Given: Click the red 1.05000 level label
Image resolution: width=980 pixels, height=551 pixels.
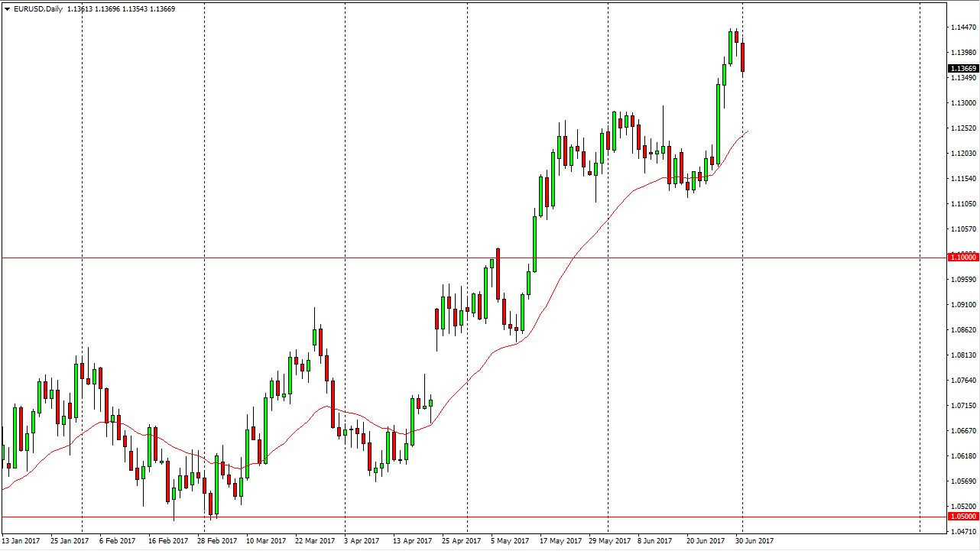Looking at the screenshot, I should click(x=963, y=517).
